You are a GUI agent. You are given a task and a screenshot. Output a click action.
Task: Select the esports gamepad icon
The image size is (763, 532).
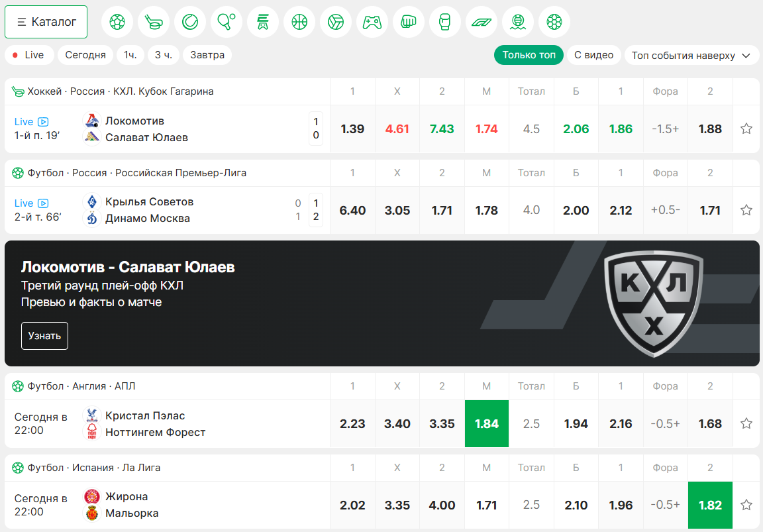coord(372,22)
